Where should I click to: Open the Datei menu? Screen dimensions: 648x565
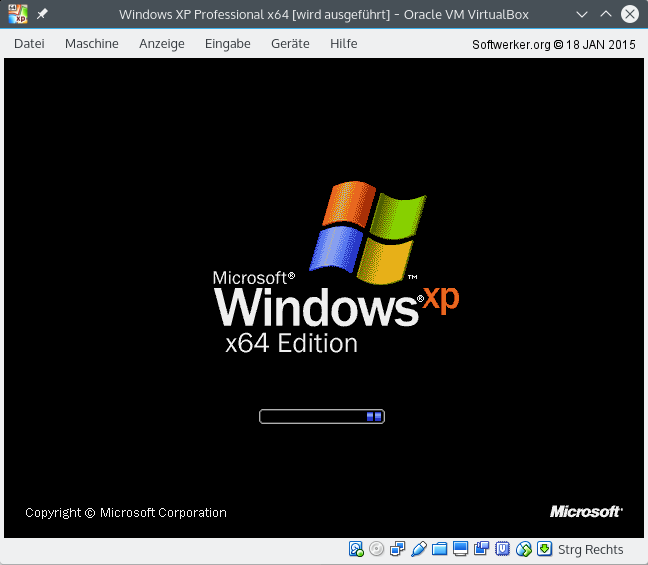pyautogui.click(x=29, y=44)
